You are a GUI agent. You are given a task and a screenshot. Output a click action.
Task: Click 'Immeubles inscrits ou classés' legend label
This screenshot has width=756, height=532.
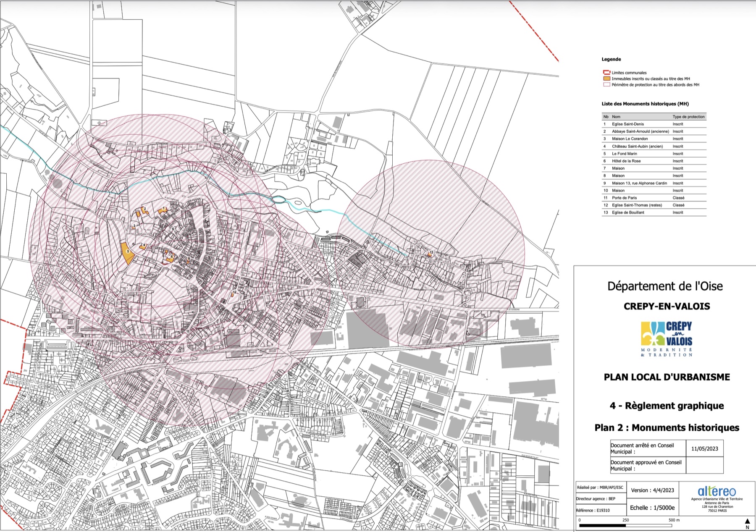tap(651, 79)
